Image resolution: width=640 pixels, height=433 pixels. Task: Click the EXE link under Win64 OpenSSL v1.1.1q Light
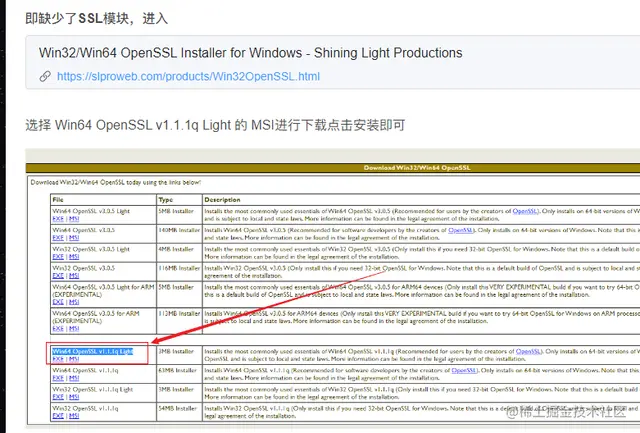[x=58, y=359]
